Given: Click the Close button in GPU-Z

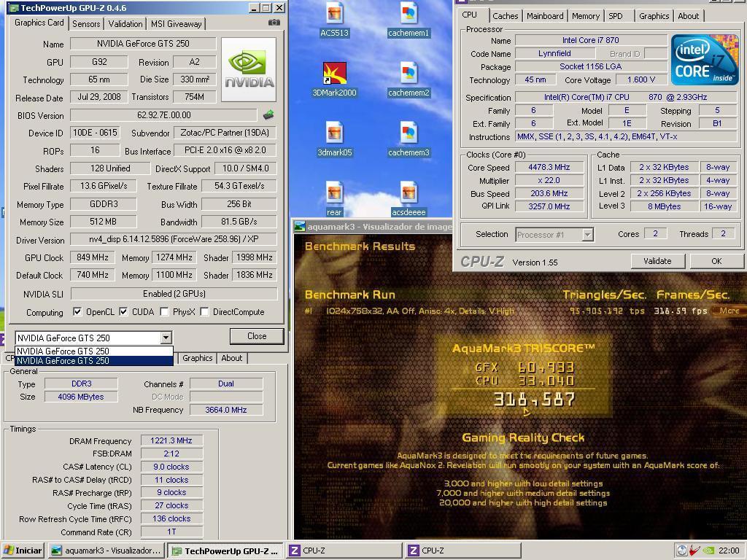Looking at the screenshot, I should [257, 336].
